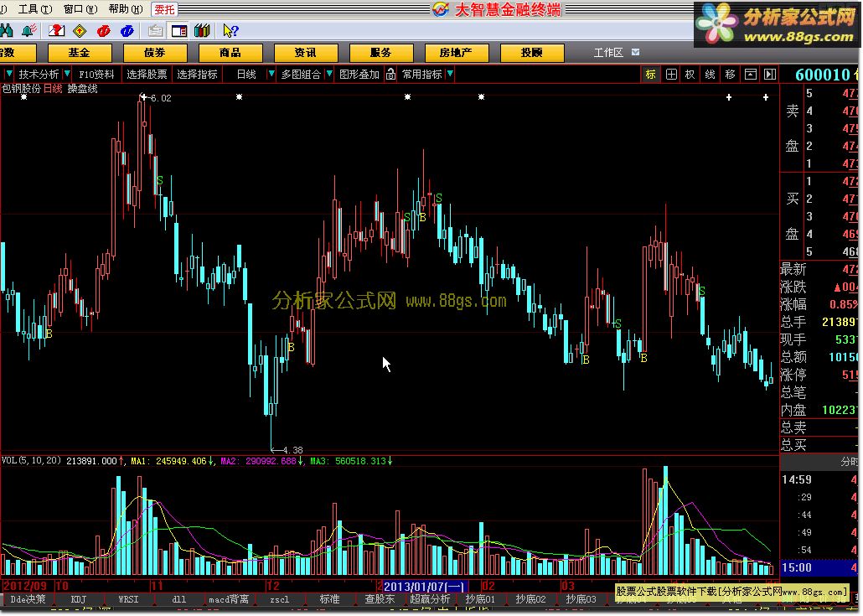
Task: Switch to the zscl indicator tab
Action: [280, 599]
